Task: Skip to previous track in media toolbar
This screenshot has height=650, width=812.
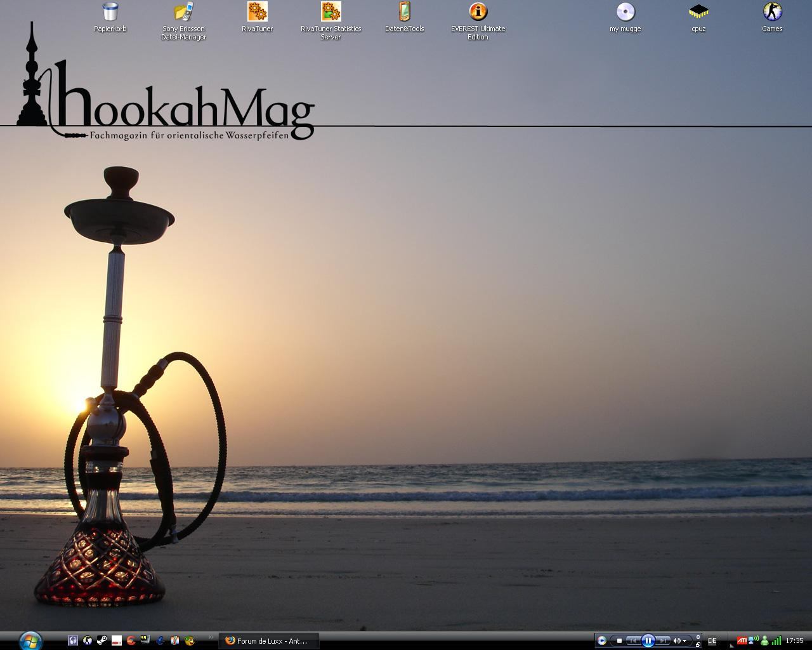Action: pyautogui.click(x=633, y=640)
